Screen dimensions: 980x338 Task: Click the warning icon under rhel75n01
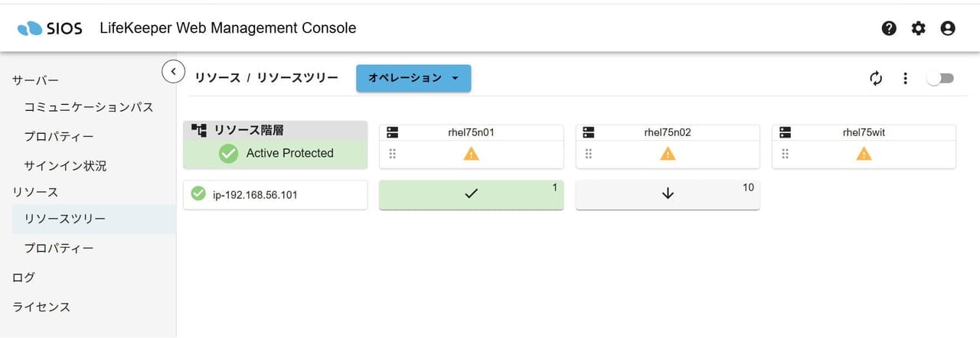[472, 154]
